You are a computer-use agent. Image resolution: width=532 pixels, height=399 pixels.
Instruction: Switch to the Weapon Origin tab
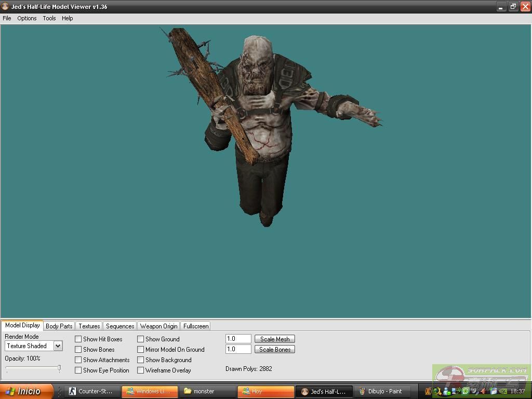tap(159, 326)
